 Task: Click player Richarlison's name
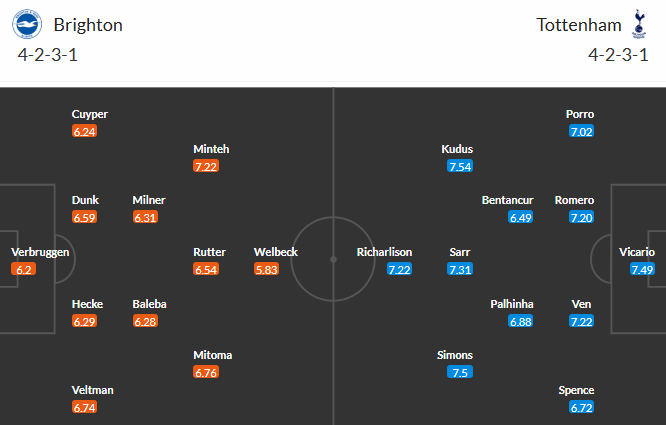pyautogui.click(x=384, y=252)
